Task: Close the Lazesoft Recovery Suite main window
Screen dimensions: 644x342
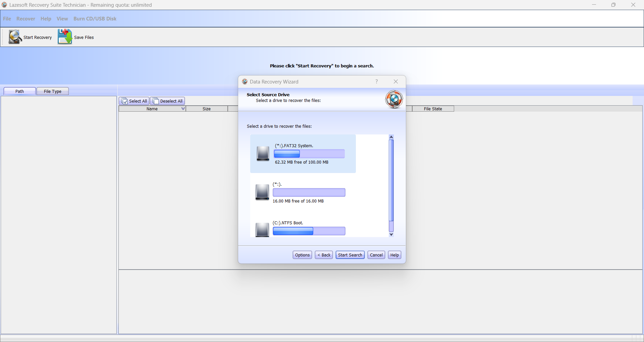Action: pos(633,5)
